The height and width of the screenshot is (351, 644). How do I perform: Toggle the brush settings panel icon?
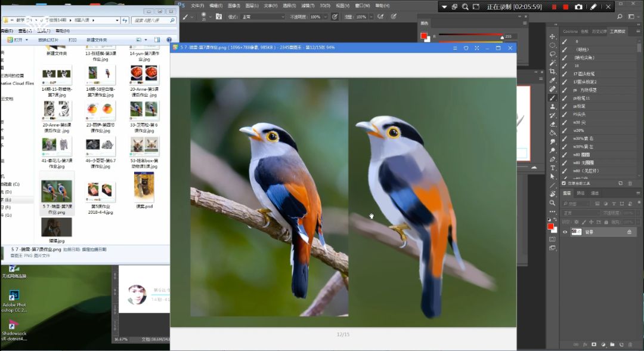pos(219,17)
